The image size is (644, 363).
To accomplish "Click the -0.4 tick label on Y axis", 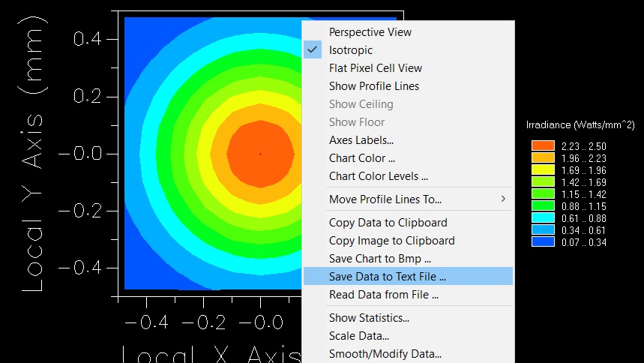I will [x=80, y=268].
